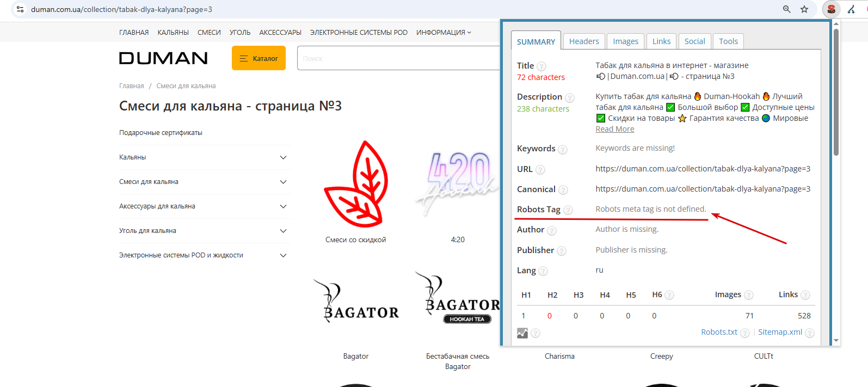This screenshot has width=868, height=387.
Task: Click Read More under Description
Action: 615,129
